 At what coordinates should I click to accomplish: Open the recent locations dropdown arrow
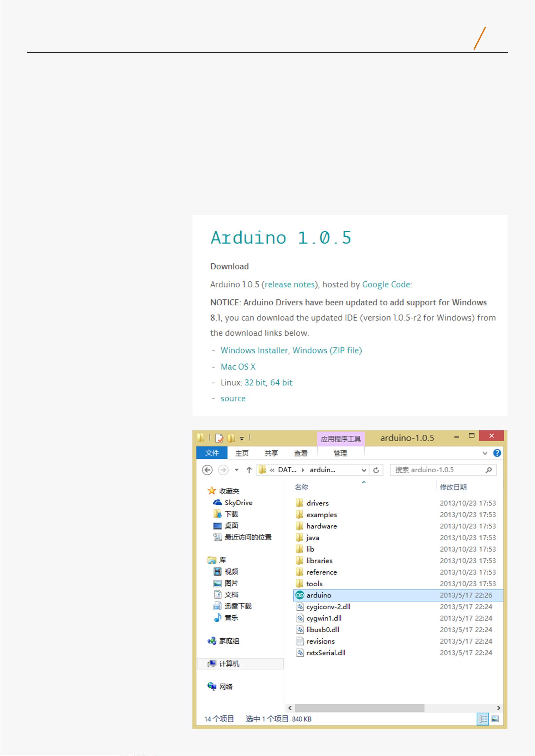[x=237, y=470]
